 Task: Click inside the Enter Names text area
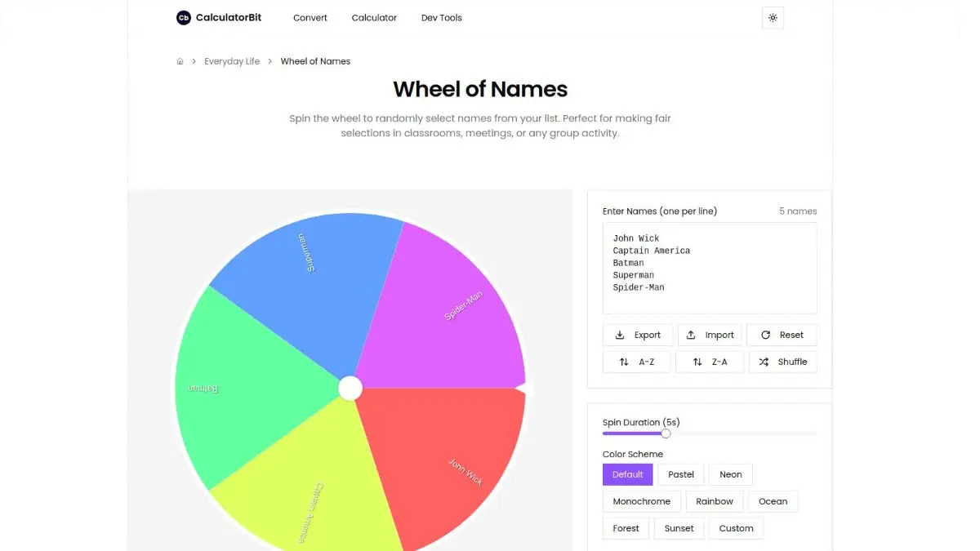[x=710, y=268]
